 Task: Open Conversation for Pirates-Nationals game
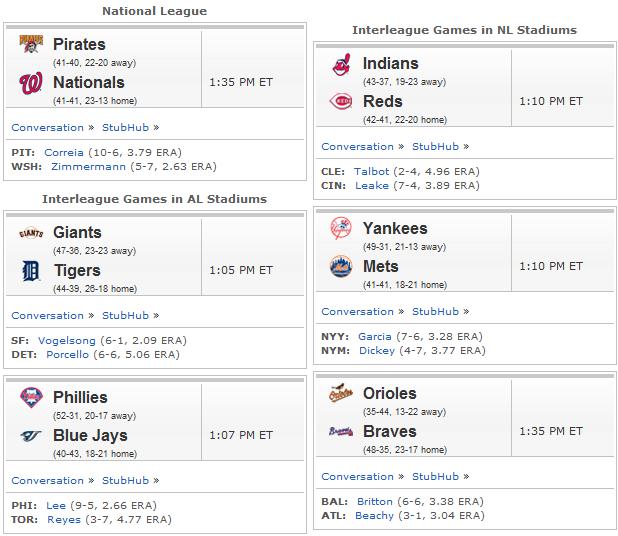[x=48, y=128]
